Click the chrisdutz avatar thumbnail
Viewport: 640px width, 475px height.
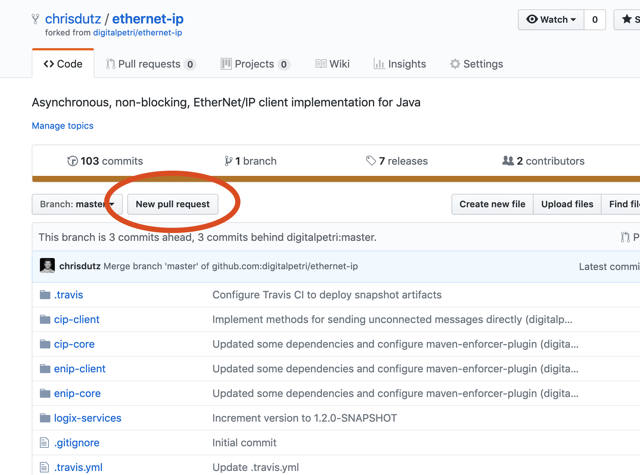tap(47, 266)
